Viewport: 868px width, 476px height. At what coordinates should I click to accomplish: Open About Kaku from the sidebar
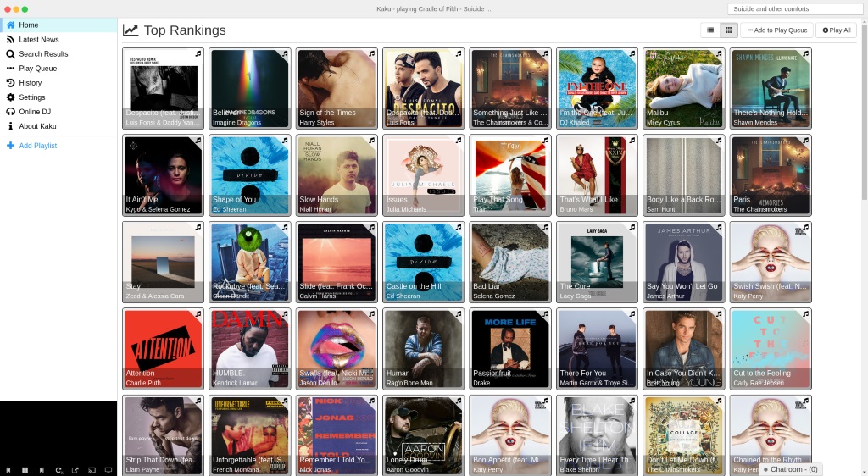[58, 125]
